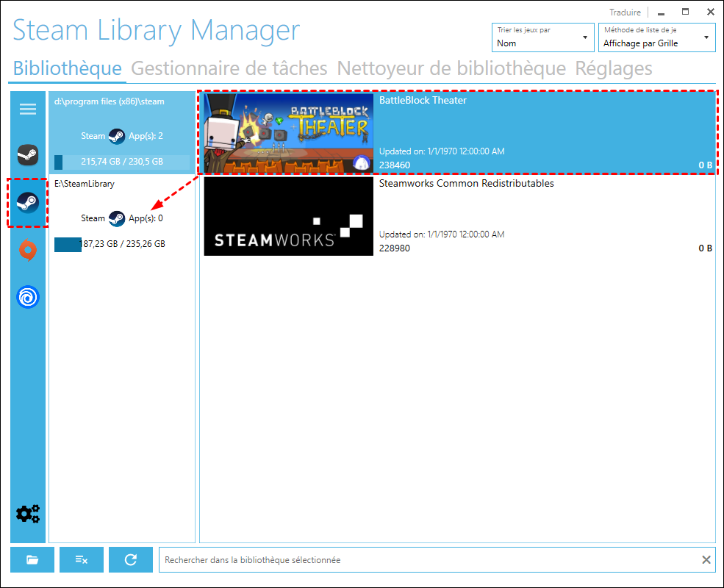Click App(s): 0 count label

coord(146,218)
